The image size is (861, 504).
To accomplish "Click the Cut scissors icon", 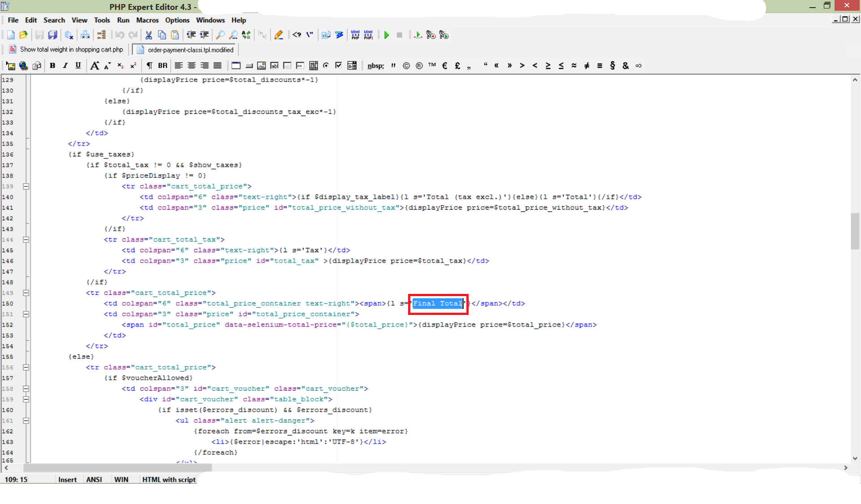I will tap(149, 35).
